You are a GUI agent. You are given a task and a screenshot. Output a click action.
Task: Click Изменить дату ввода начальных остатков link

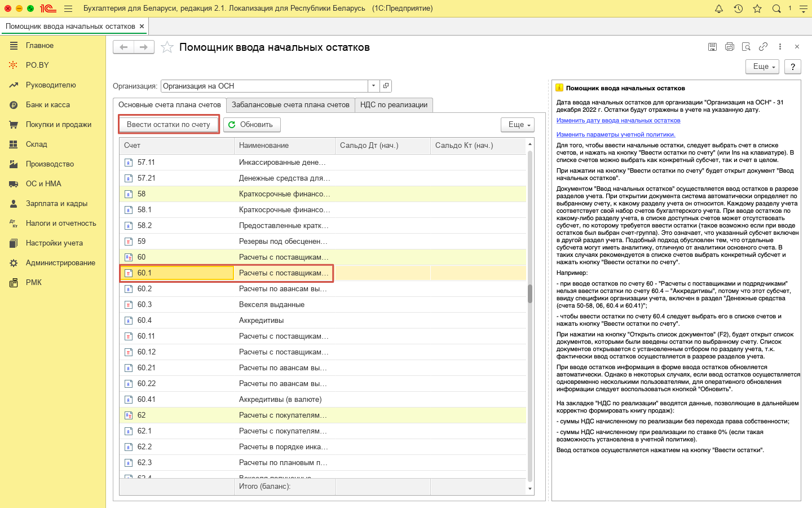coord(618,120)
